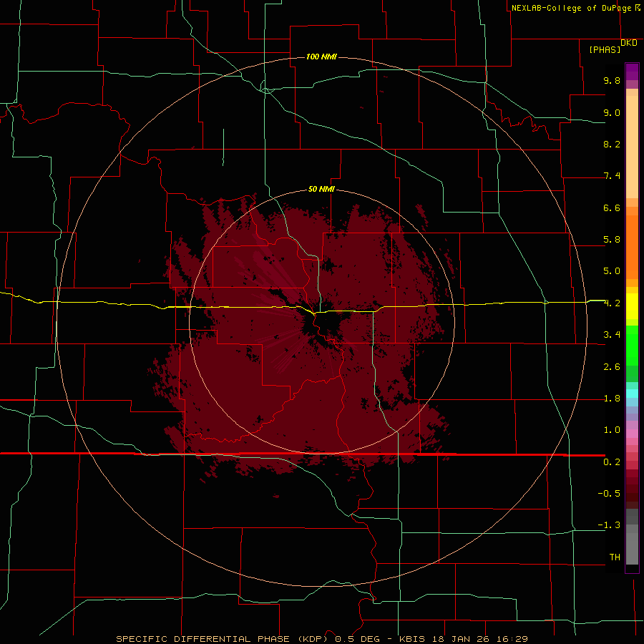The image size is (644, 644).
Task: Click the 7.4 value on color scale
Action: pyautogui.click(x=612, y=176)
